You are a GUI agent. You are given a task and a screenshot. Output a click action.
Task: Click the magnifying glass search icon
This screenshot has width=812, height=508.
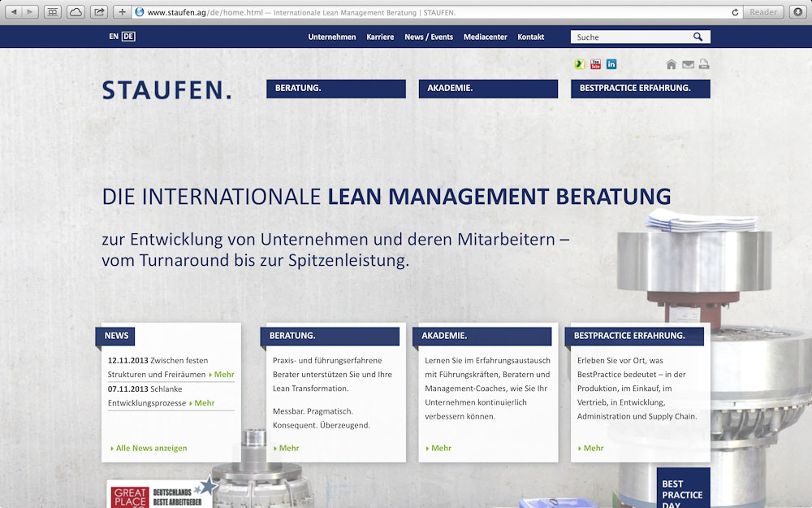[698, 37]
